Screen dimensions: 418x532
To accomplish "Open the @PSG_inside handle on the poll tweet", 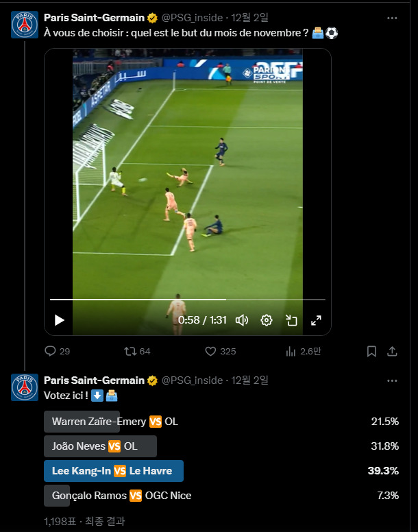I will (x=193, y=380).
